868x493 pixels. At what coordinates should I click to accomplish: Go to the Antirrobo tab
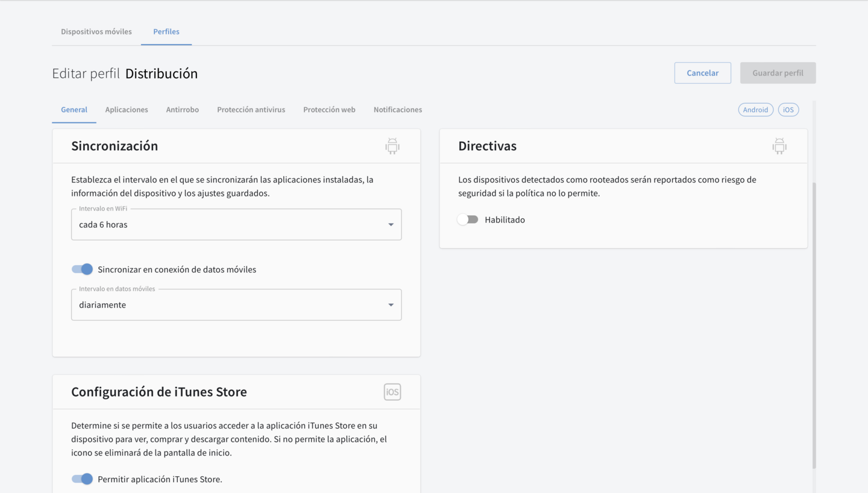182,110
